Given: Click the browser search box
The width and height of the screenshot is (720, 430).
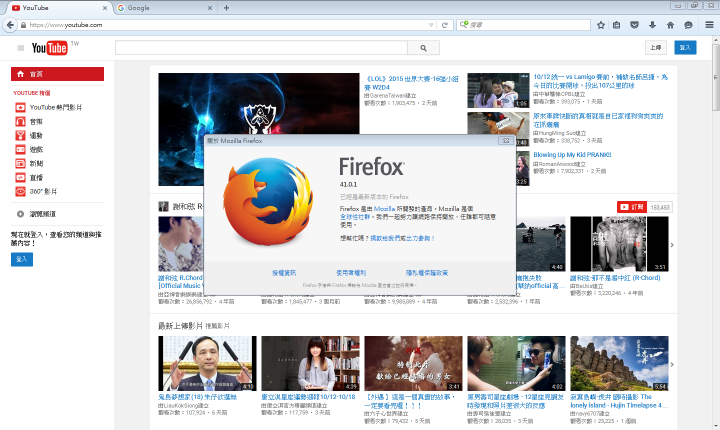Looking at the screenshot, I should (x=523, y=25).
